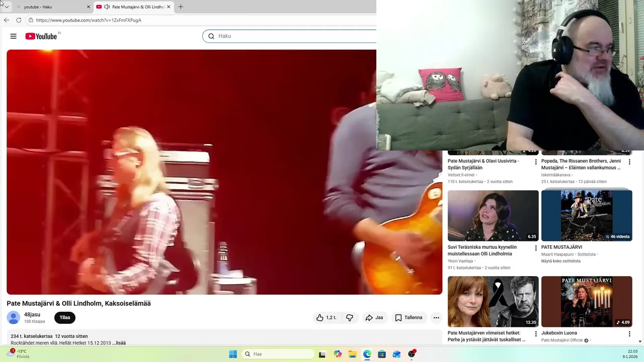Open the Veitset.fi-elmer channel link
The image size is (644, 362).
tap(461, 175)
